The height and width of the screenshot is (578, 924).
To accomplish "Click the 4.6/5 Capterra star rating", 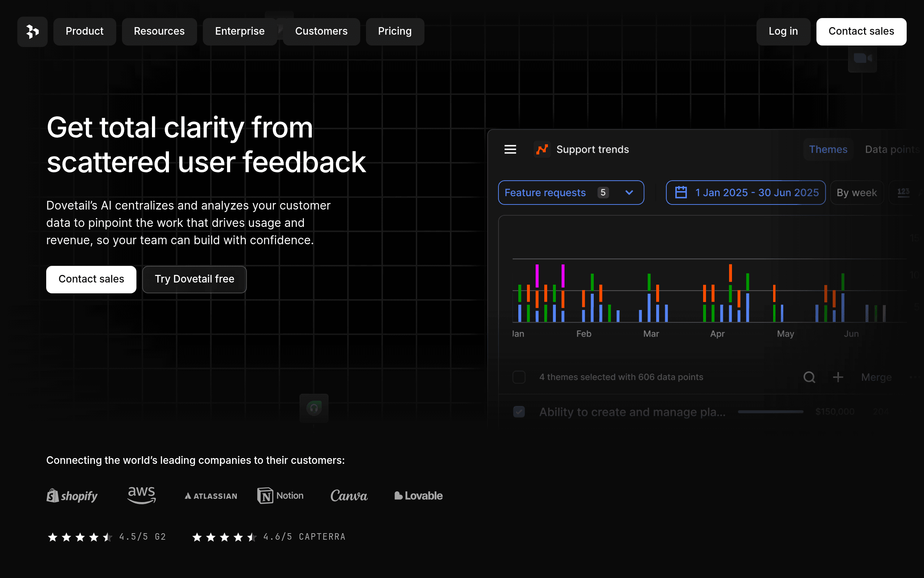I will tap(269, 537).
